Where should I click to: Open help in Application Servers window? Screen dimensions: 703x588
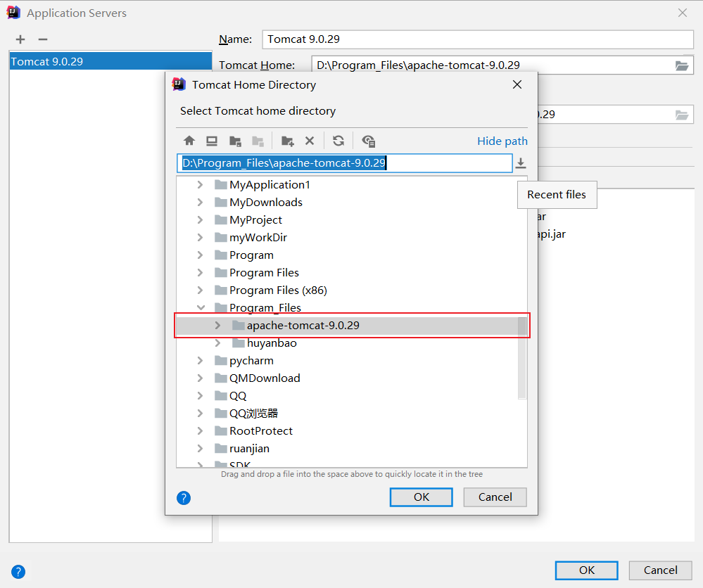point(18,572)
